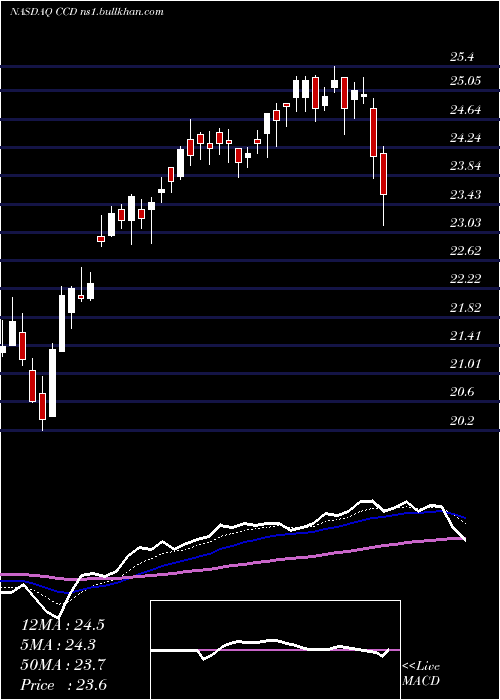Click the 24.64 price axis label
This screenshot has width=500, height=700.
point(466,109)
